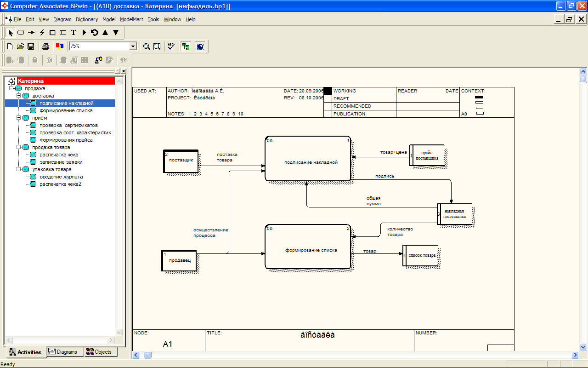Run the ABC spell check tool
Viewport: 588px width, 368px height.
(171, 46)
